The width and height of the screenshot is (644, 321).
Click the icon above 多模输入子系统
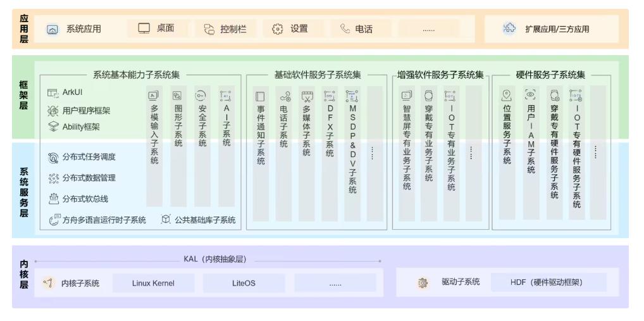154,96
